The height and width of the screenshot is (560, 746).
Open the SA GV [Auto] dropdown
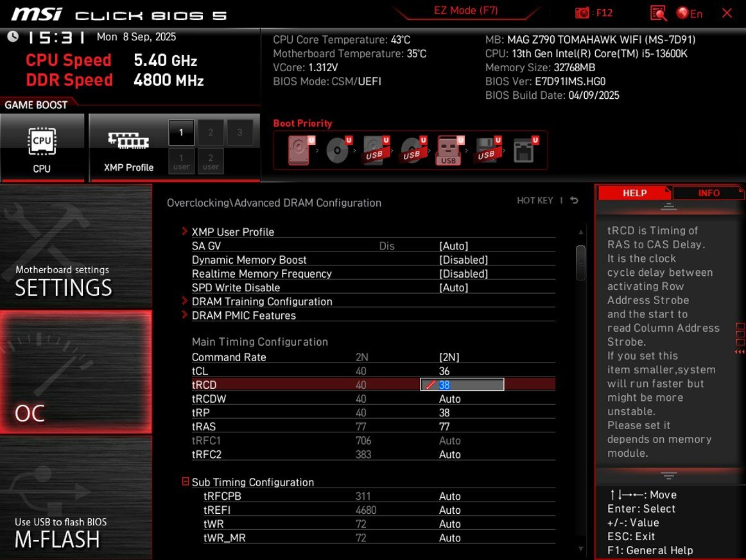tap(453, 246)
